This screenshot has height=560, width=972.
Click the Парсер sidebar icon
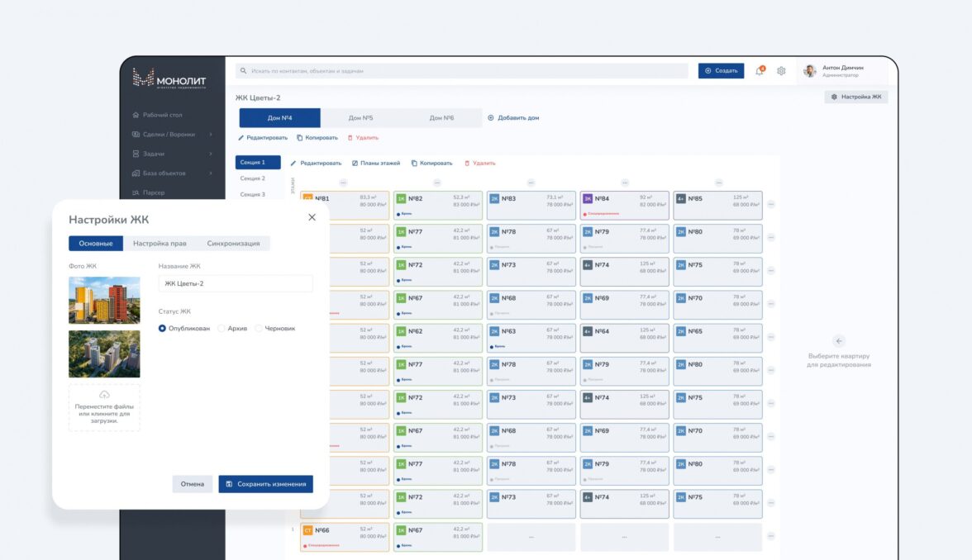pos(136,192)
